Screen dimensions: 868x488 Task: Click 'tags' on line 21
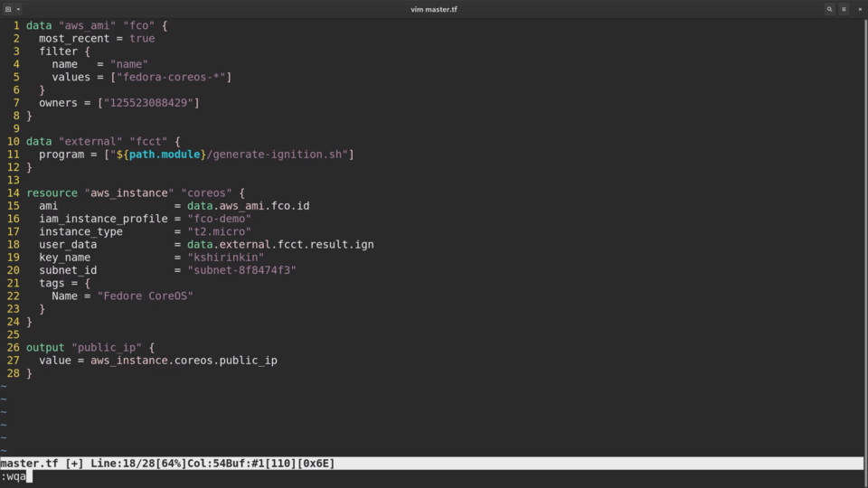52,283
